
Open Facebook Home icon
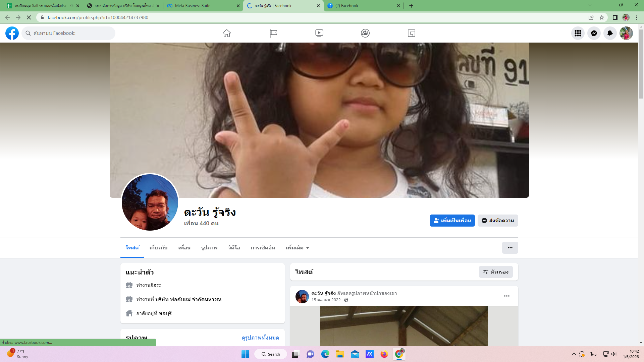[227, 33]
